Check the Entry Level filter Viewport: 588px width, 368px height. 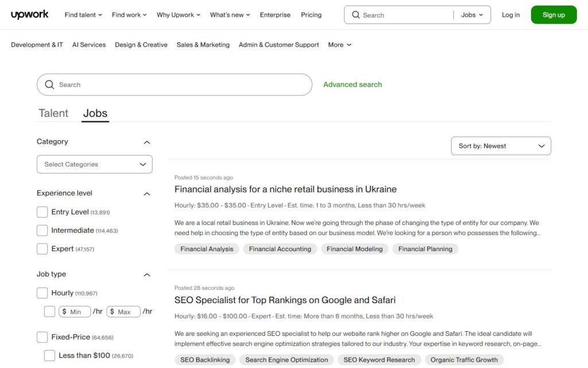pos(42,212)
